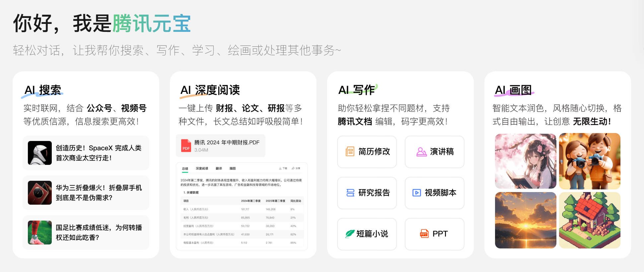View the 3D cartoon photographers image
This screenshot has height=272, width=644.
[590, 161]
